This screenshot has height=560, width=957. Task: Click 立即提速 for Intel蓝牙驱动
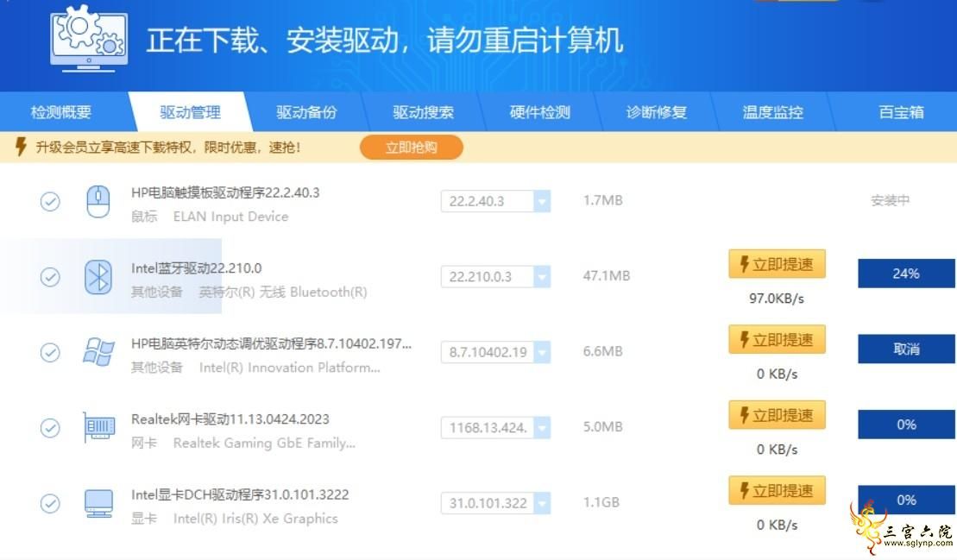tap(777, 264)
